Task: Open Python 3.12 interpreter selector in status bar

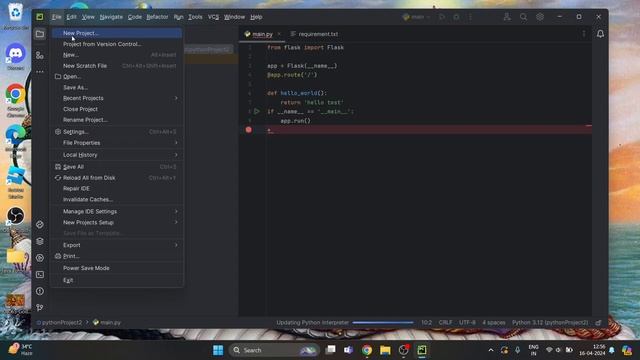Action: pos(550,322)
